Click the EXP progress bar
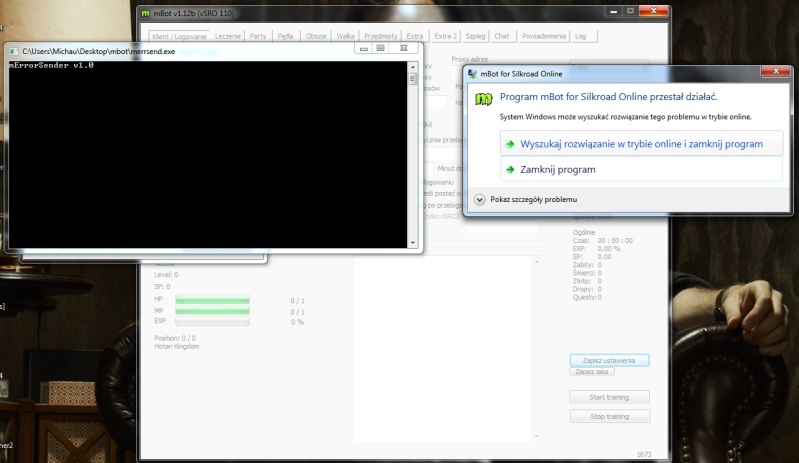Viewport: 799px width, 463px height. click(212, 321)
